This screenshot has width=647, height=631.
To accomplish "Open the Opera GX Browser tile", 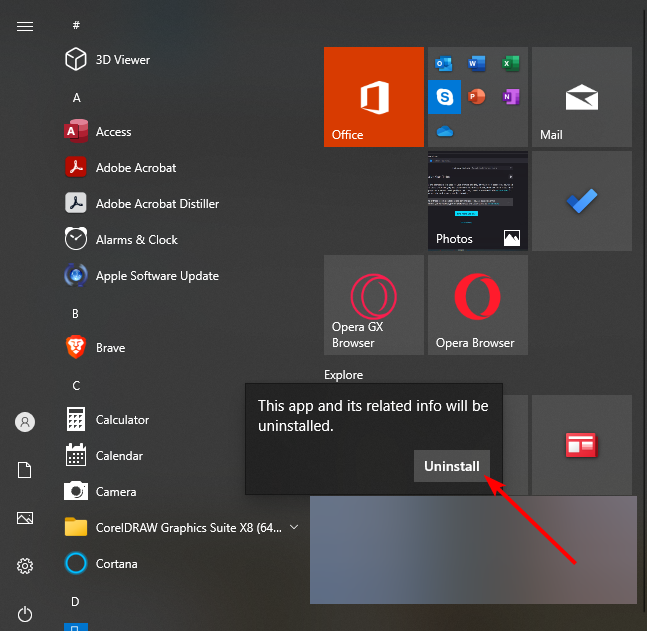I will tap(373, 305).
